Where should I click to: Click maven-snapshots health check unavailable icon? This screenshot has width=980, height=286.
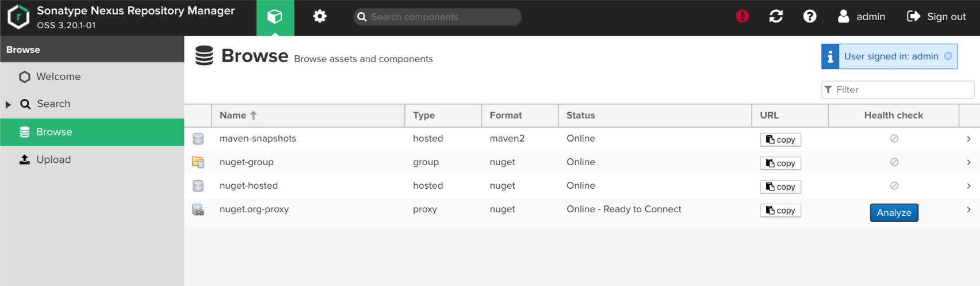(894, 139)
